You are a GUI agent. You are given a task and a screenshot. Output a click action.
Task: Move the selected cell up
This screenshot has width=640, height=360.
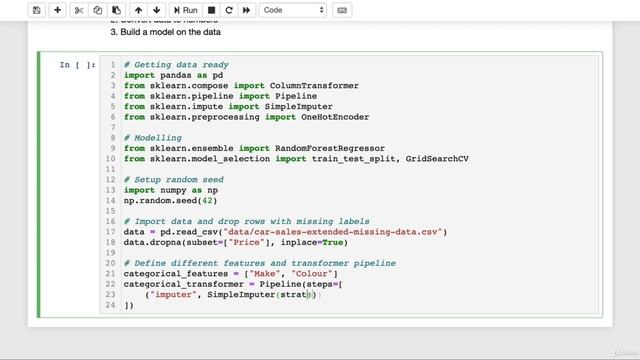tap(138, 10)
